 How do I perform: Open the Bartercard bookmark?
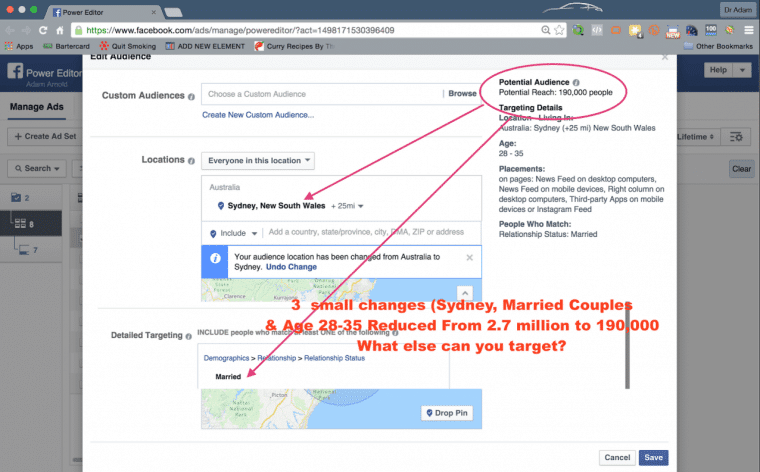tap(66, 46)
